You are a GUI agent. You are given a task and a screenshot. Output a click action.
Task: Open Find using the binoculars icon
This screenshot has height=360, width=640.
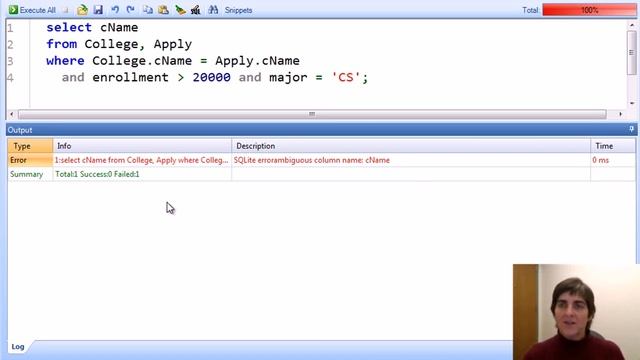(x=213, y=10)
